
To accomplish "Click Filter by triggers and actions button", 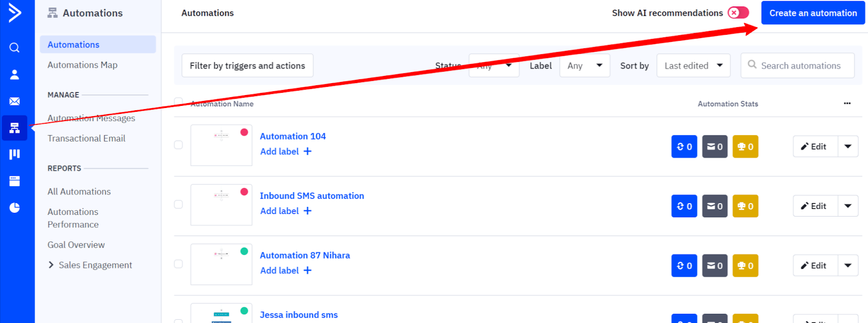I will 247,66.
